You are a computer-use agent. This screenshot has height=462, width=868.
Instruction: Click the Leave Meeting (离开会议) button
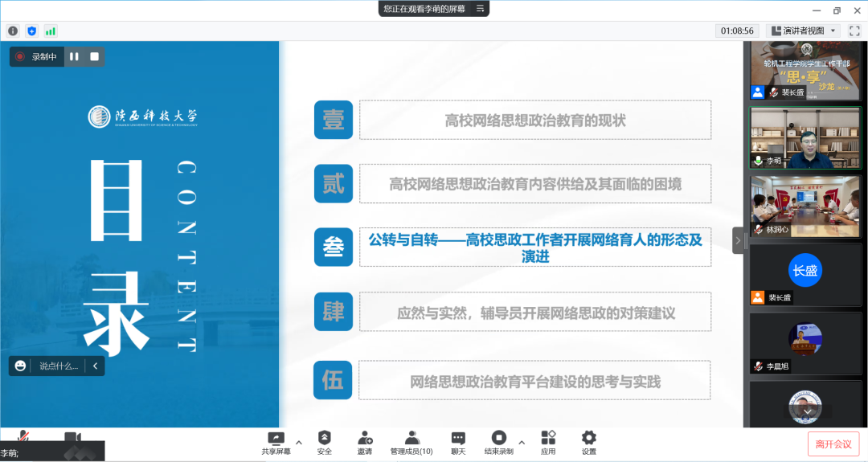coord(833,444)
